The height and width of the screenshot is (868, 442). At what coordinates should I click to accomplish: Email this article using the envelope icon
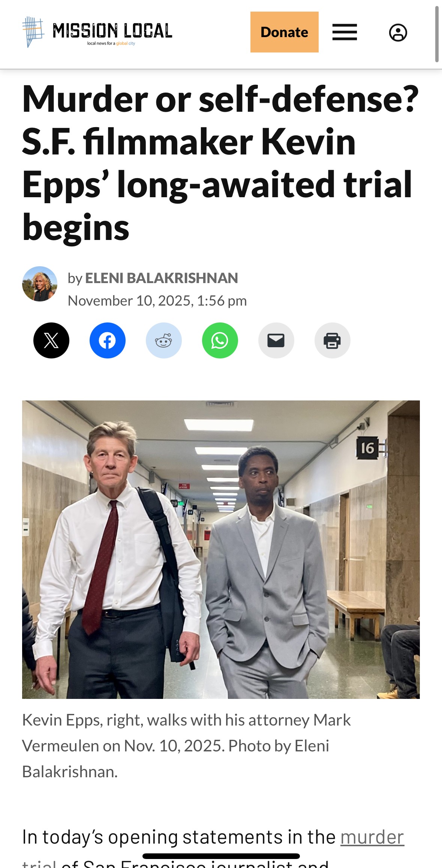tap(276, 340)
